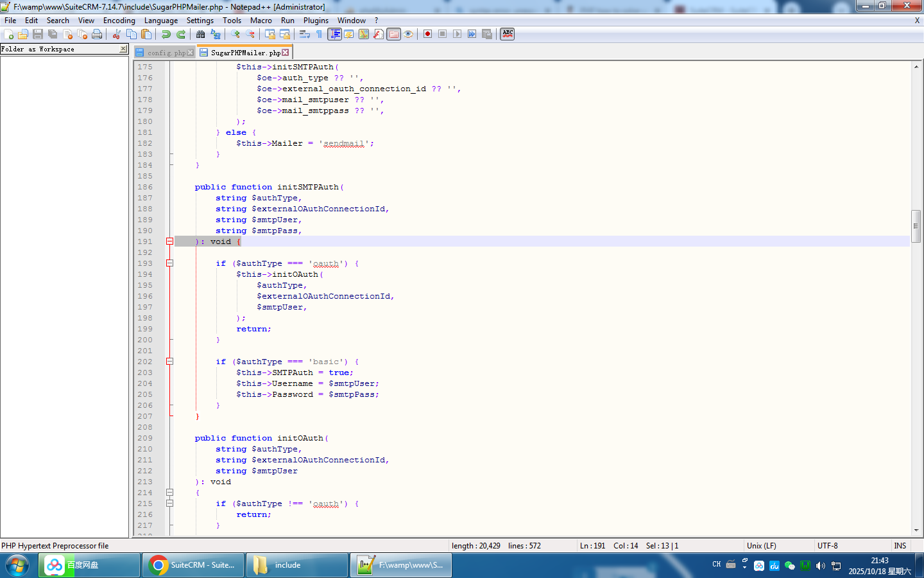Click the New file toolbar icon
The height and width of the screenshot is (578, 924).
(x=9, y=34)
